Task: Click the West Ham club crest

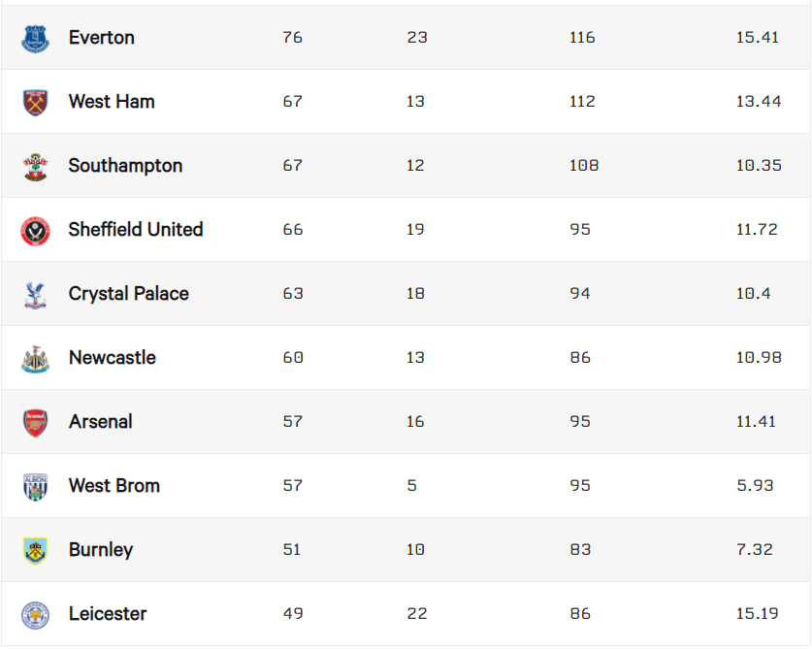Action: pos(35,102)
